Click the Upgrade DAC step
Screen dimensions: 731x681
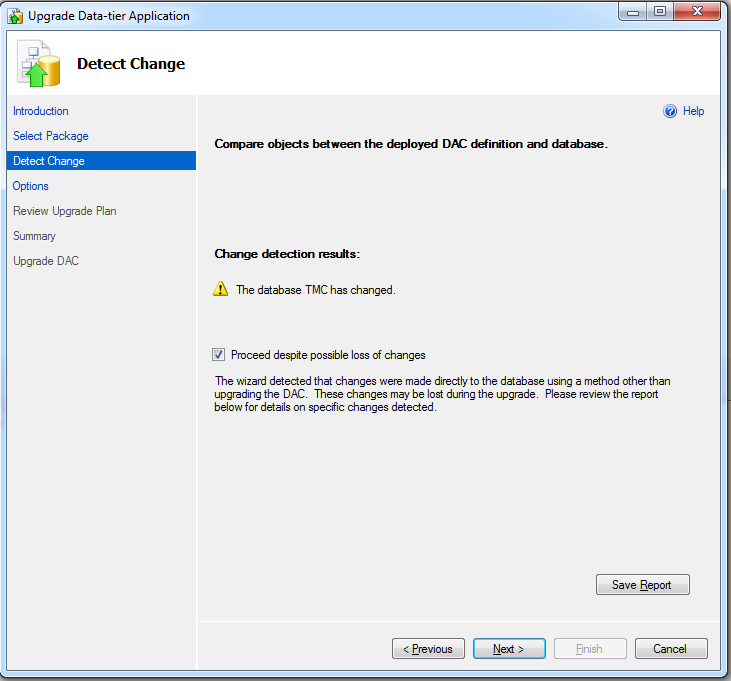coord(46,261)
